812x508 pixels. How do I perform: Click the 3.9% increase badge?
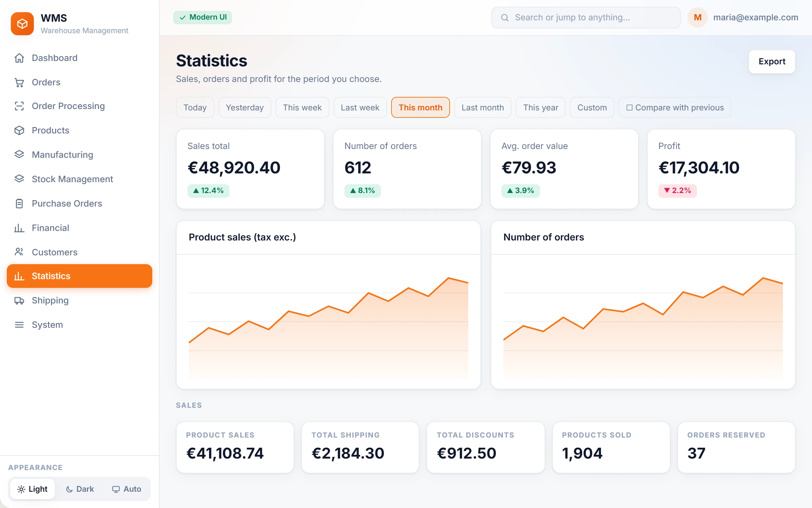(521, 191)
